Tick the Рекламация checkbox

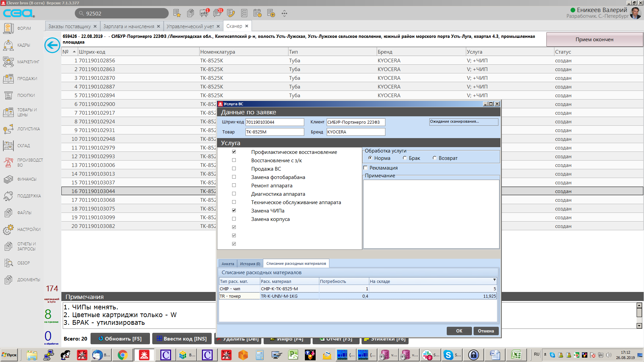coord(365,168)
